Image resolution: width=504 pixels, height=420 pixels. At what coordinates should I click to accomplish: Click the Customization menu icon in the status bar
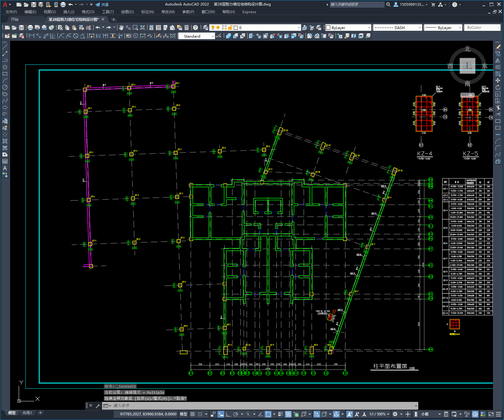(x=499, y=414)
